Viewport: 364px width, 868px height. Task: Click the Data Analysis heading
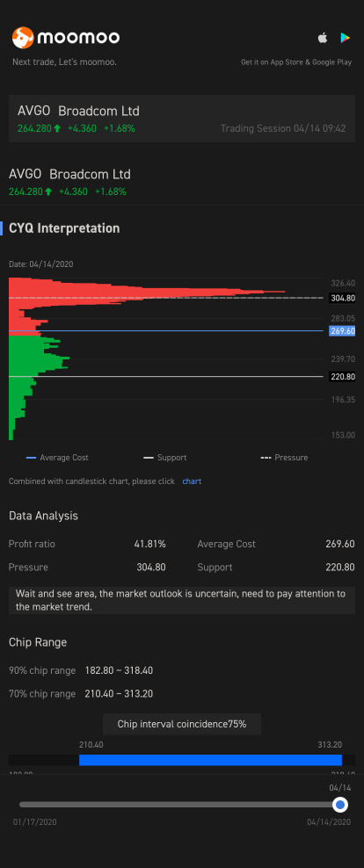pyautogui.click(x=43, y=516)
